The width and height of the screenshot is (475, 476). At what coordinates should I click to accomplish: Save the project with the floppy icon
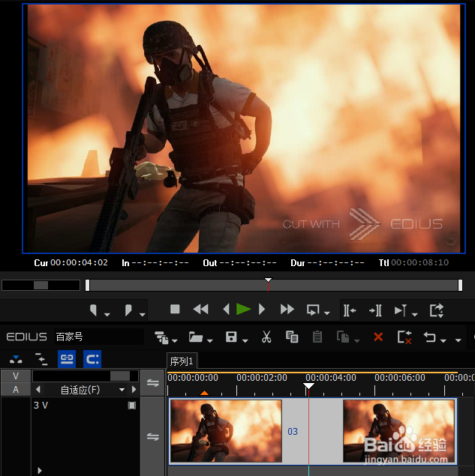pos(231,337)
